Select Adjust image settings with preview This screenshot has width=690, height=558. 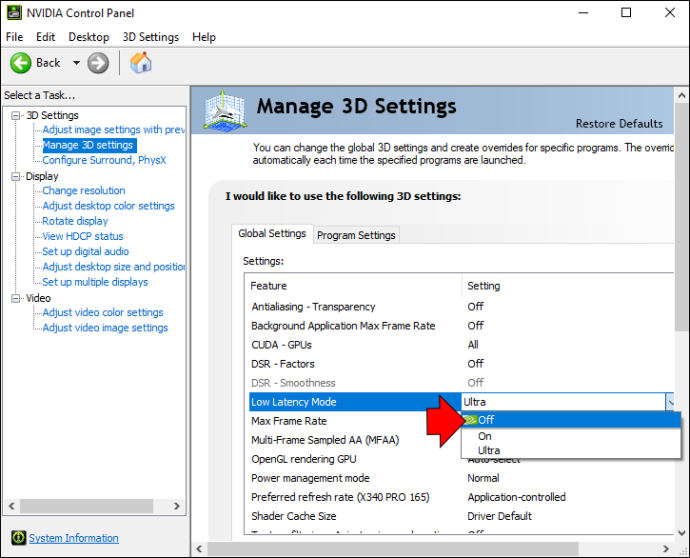point(114,130)
